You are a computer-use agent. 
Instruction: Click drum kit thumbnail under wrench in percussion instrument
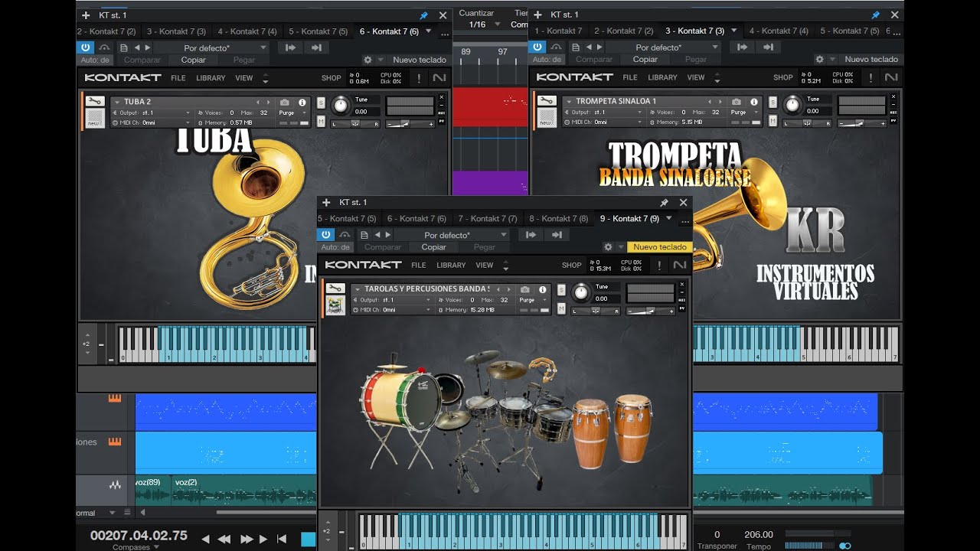pyautogui.click(x=335, y=305)
